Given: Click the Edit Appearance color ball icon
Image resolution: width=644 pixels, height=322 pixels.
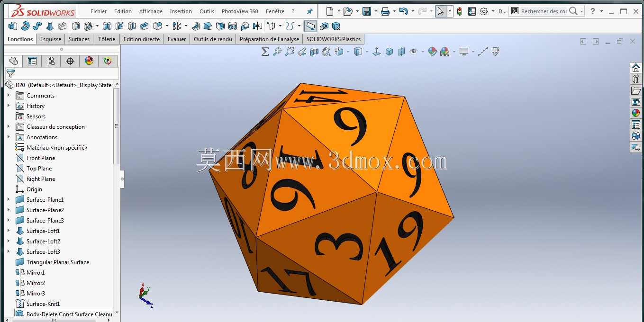Looking at the screenshot, I should (x=432, y=52).
